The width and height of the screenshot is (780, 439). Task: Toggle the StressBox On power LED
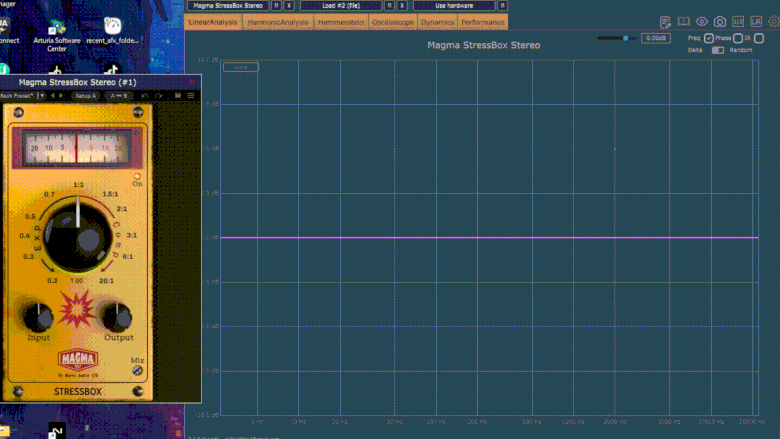tap(137, 176)
